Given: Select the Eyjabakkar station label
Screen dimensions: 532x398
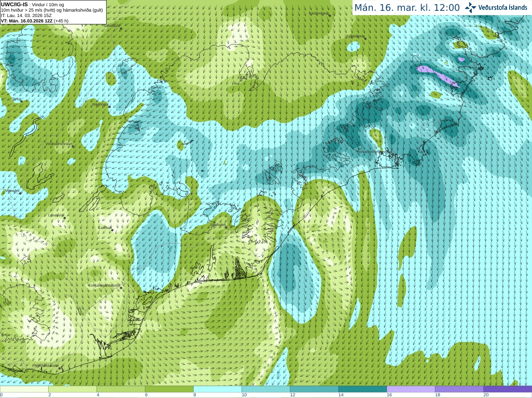Looking at the screenshot, I should point(355,36).
